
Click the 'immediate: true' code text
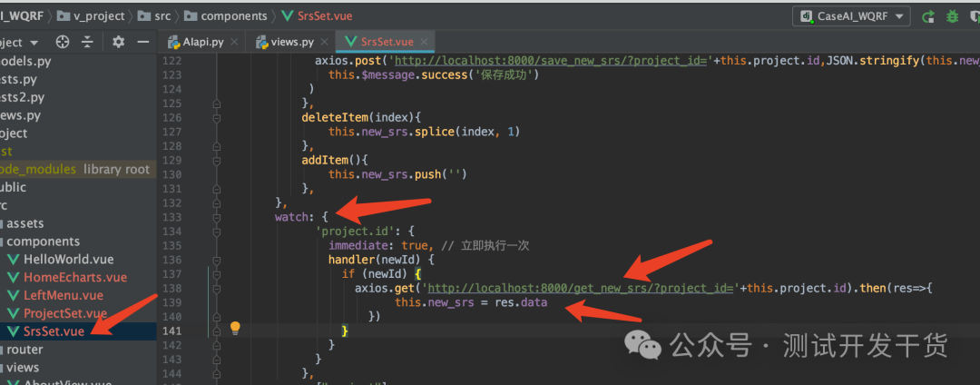pyautogui.click(x=378, y=246)
